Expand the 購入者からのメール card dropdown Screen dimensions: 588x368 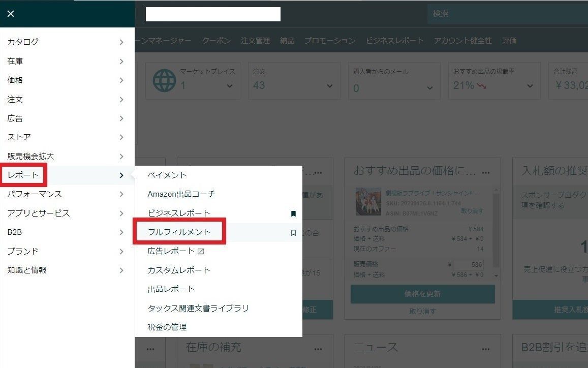(x=430, y=88)
